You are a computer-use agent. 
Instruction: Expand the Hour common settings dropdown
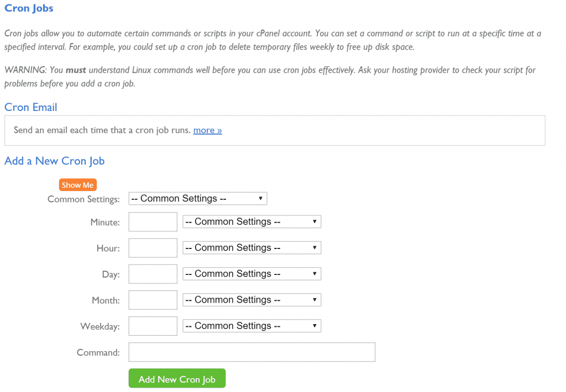251,247
